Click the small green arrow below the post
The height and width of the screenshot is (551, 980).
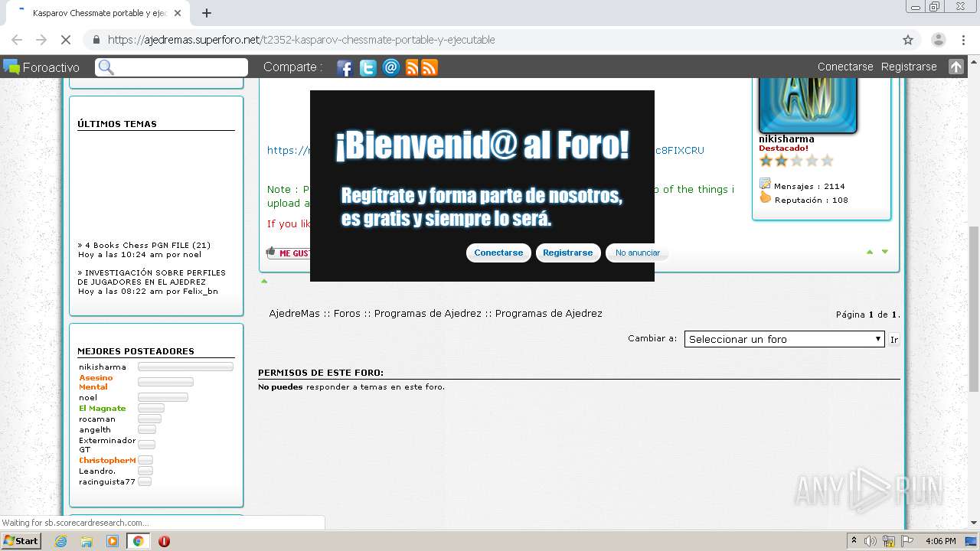tap(264, 282)
